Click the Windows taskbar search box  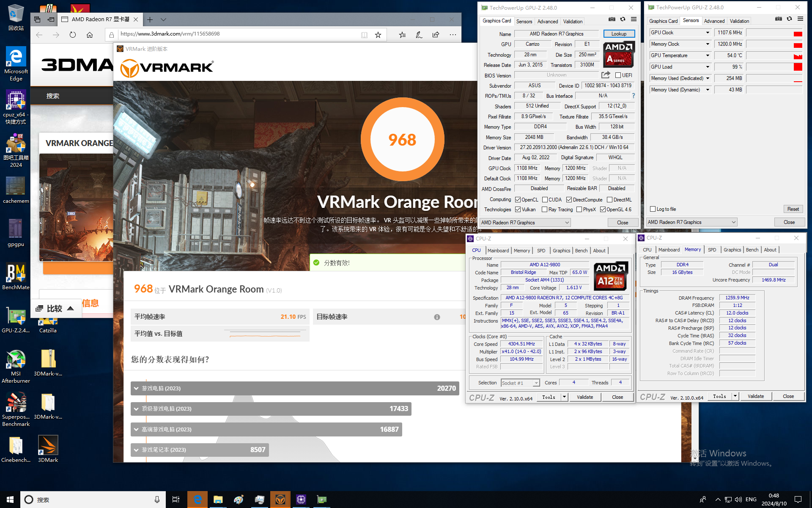pos(93,500)
